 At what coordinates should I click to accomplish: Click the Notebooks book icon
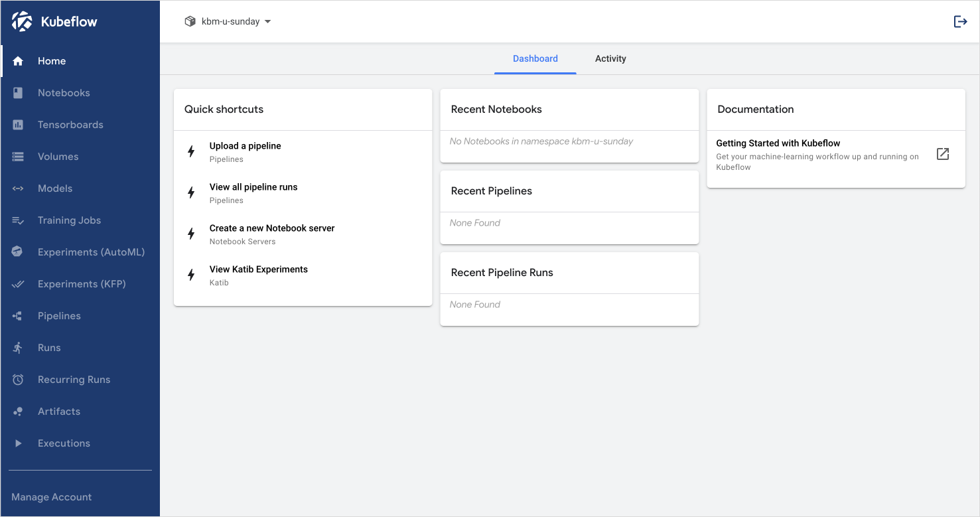[x=18, y=93]
